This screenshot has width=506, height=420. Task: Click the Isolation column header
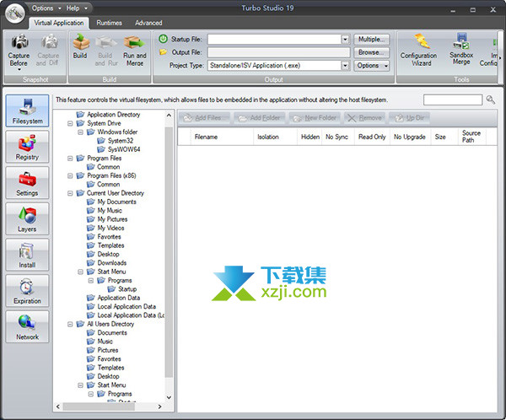point(275,137)
